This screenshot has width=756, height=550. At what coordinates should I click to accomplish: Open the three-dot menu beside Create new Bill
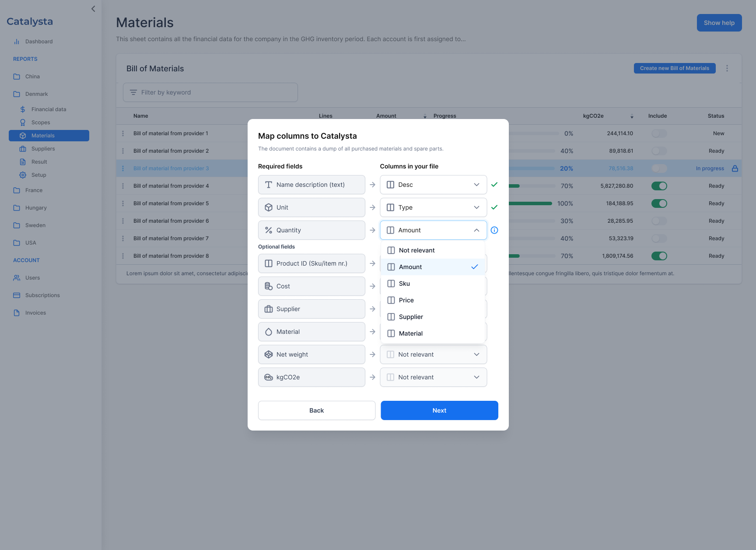point(727,68)
